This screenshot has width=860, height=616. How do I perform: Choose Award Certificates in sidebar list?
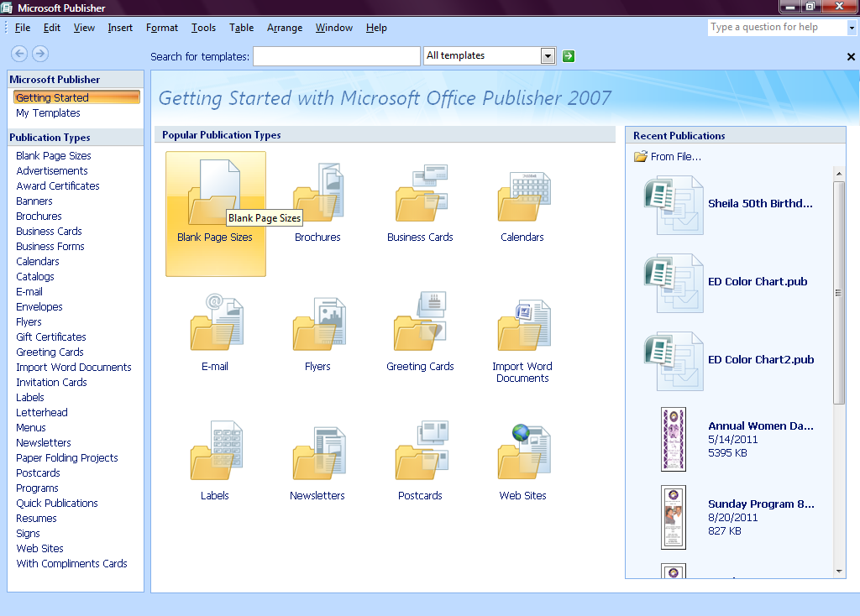[58, 185]
